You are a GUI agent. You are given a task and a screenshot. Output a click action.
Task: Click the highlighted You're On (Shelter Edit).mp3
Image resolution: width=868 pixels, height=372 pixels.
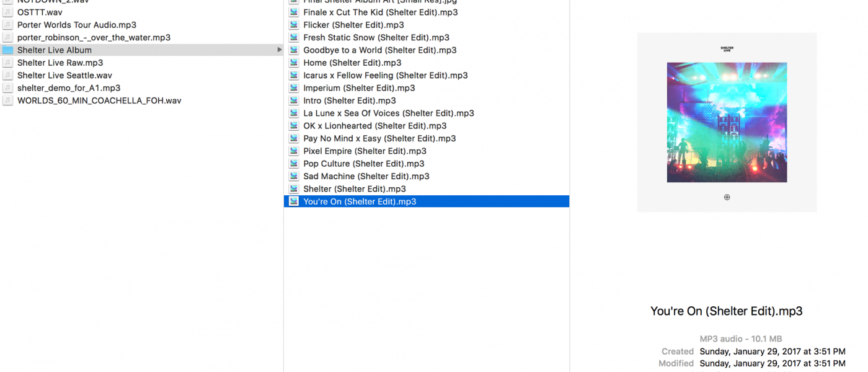click(x=360, y=201)
